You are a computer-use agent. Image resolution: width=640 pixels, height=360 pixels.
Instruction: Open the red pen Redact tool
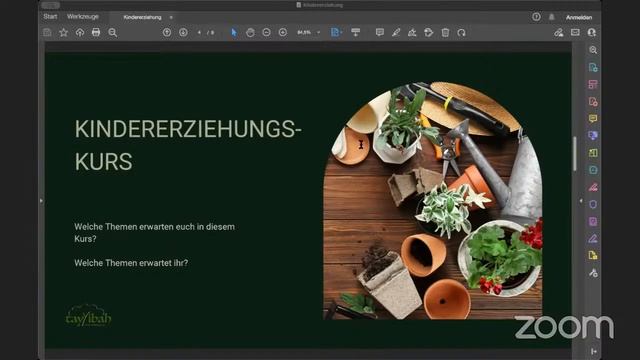point(593,187)
